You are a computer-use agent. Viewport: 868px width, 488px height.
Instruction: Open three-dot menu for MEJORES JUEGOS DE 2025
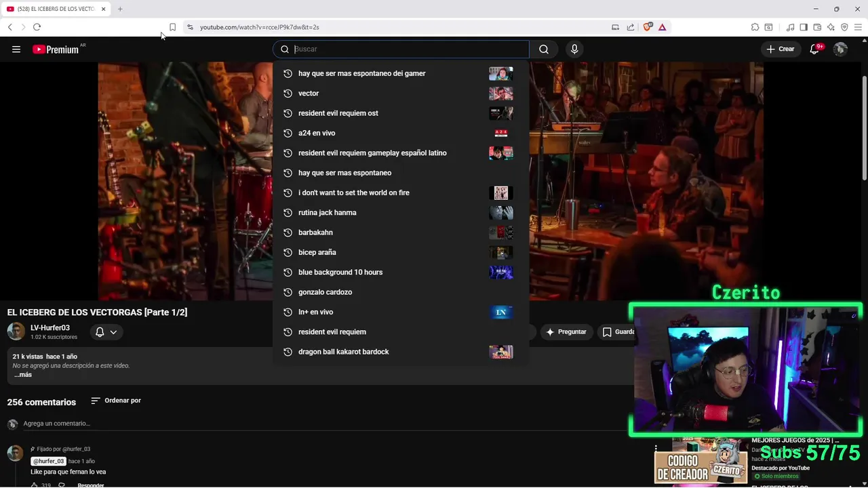coord(656,448)
